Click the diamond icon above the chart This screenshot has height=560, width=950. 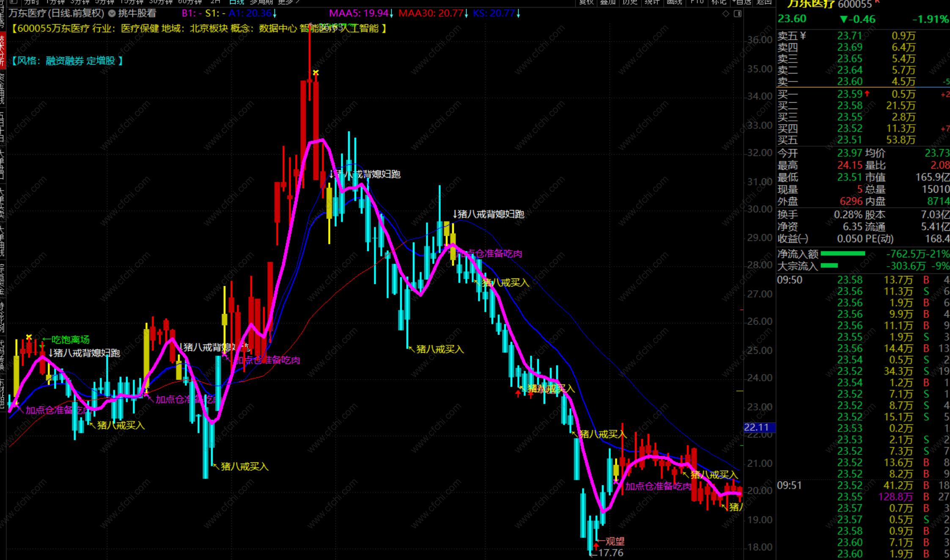(726, 14)
